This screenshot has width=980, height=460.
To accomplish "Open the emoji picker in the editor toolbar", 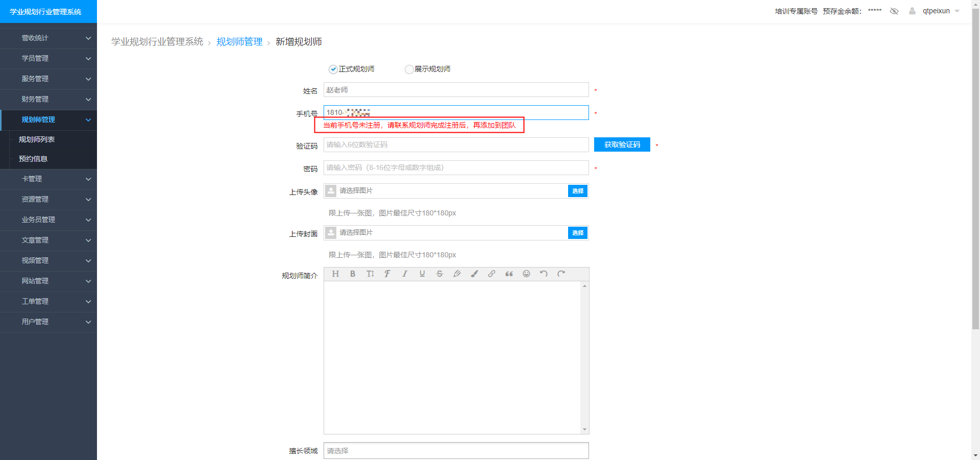I will pos(526,274).
